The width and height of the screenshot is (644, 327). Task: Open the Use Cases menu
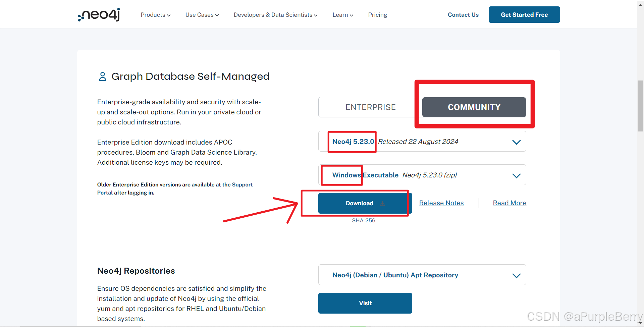tap(202, 15)
